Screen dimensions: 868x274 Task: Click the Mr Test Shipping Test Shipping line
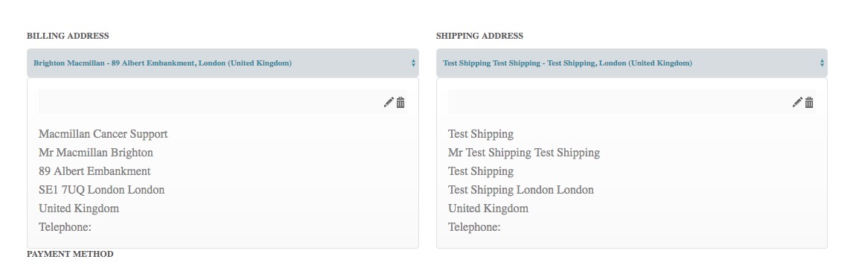pyautogui.click(x=523, y=152)
